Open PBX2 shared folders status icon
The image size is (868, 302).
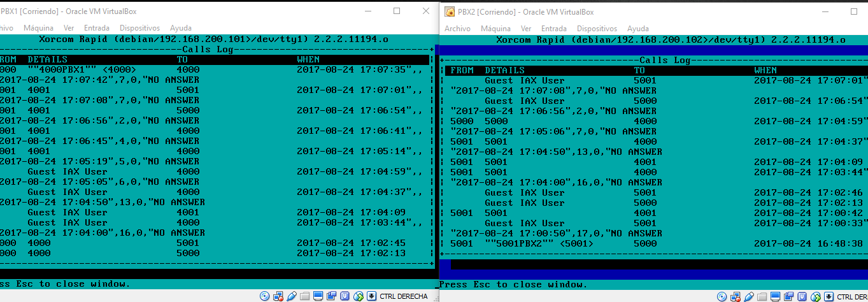tap(762, 296)
